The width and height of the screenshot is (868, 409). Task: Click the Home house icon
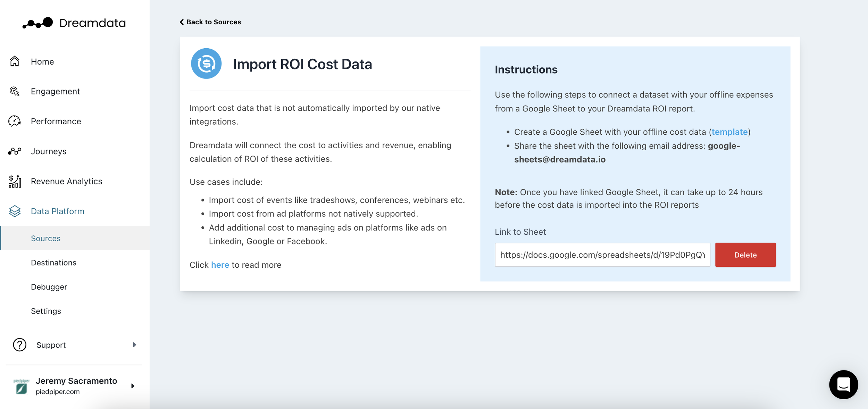pos(15,61)
